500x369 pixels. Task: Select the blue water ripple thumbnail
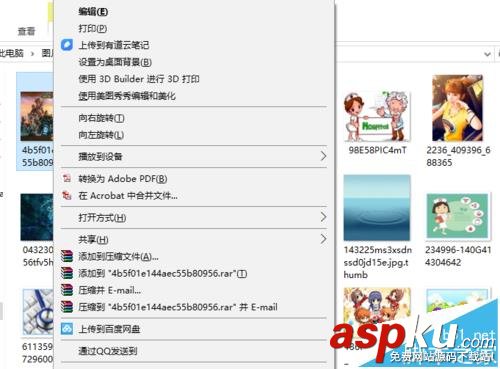tap(377, 207)
